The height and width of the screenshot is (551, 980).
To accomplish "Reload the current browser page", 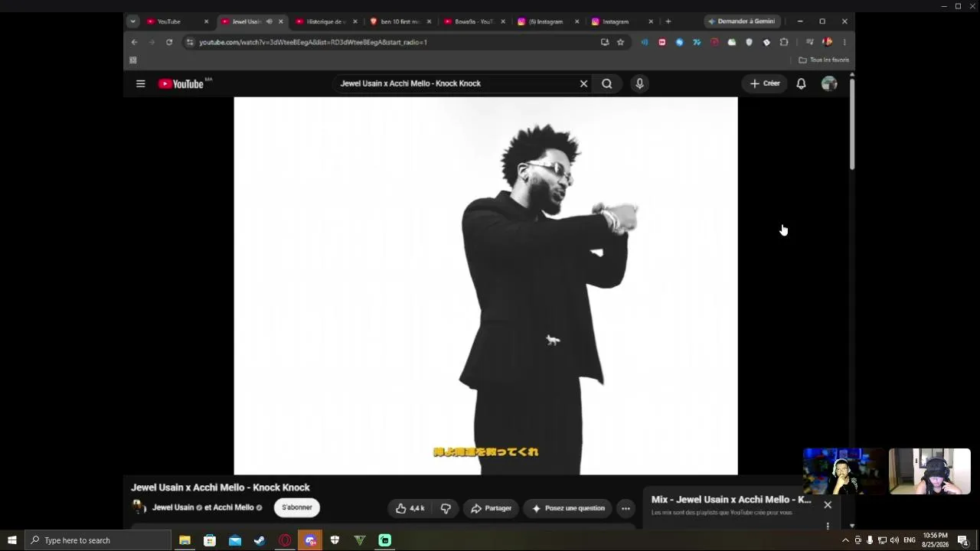I will coord(169,42).
